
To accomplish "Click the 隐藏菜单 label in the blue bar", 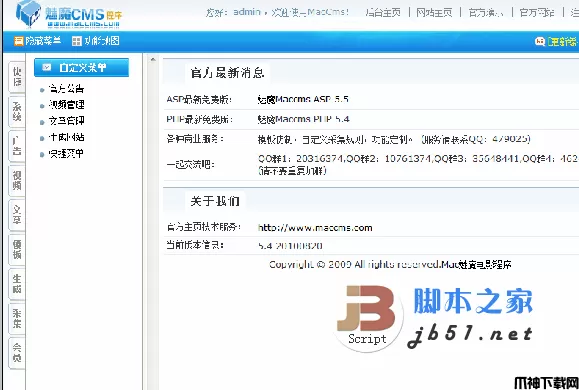I will click(x=43, y=41).
